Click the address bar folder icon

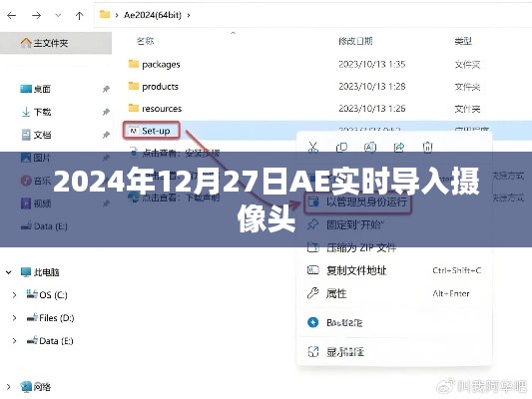tap(105, 15)
